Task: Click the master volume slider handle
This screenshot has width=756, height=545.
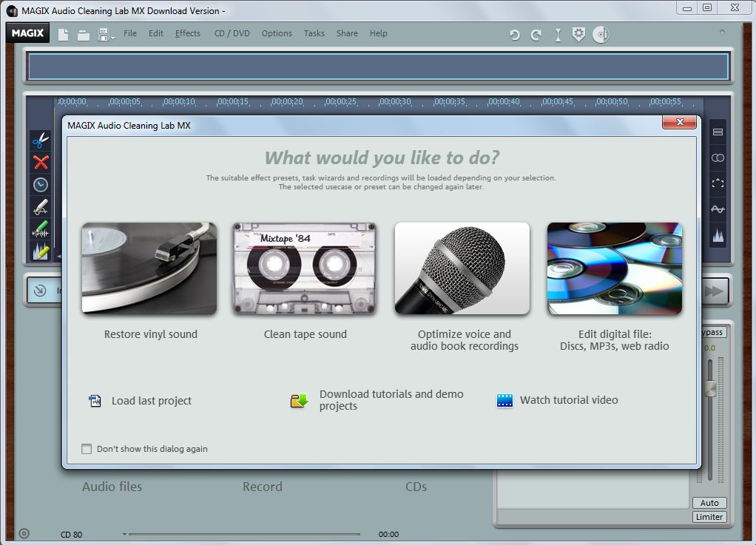Action: click(710, 389)
